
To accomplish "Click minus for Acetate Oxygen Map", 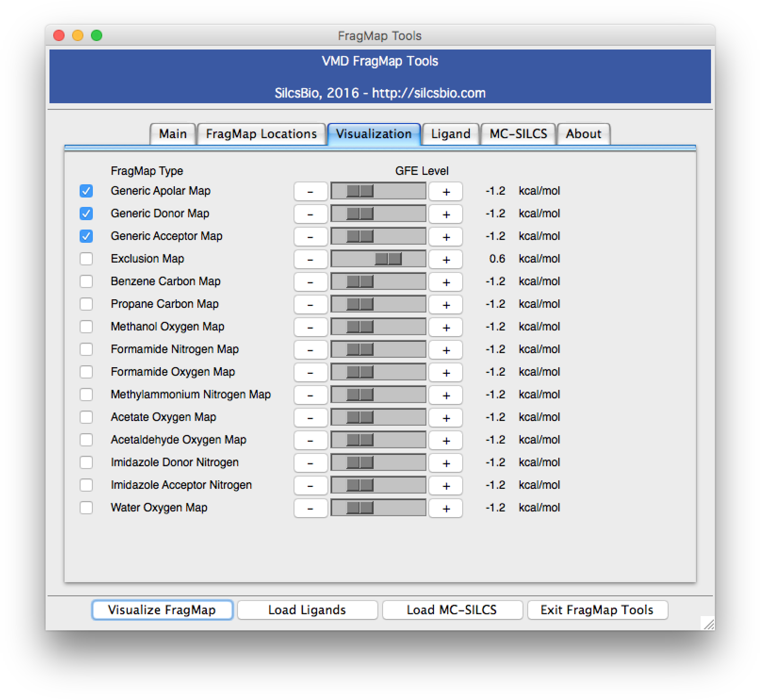I will [311, 418].
